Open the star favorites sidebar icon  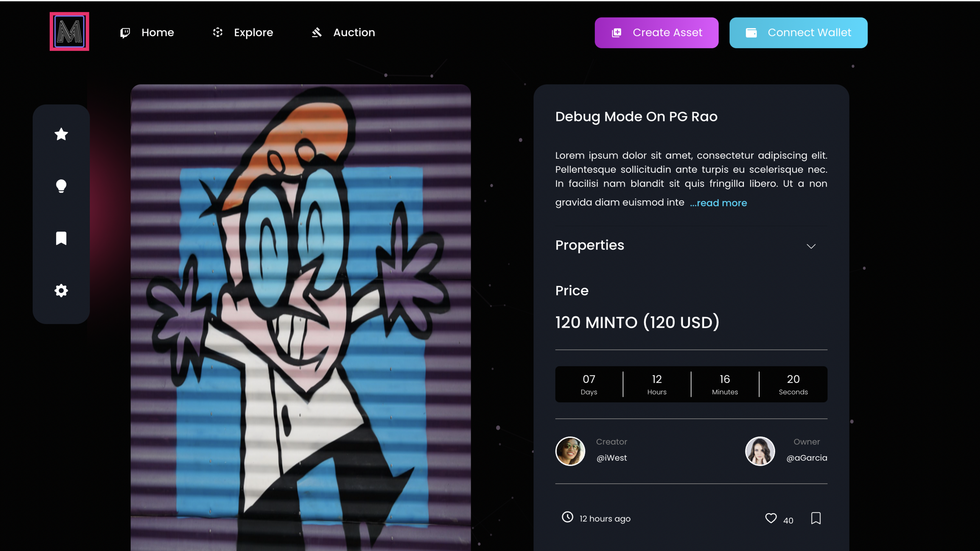pyautogui.click(x=61, y=134)
